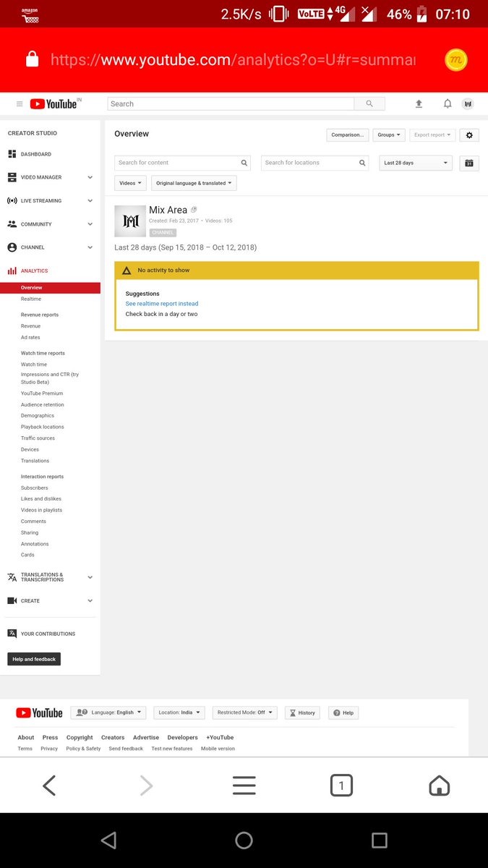Click the Comparison button
Screen dimensions: 488x868
pos(348,135)
